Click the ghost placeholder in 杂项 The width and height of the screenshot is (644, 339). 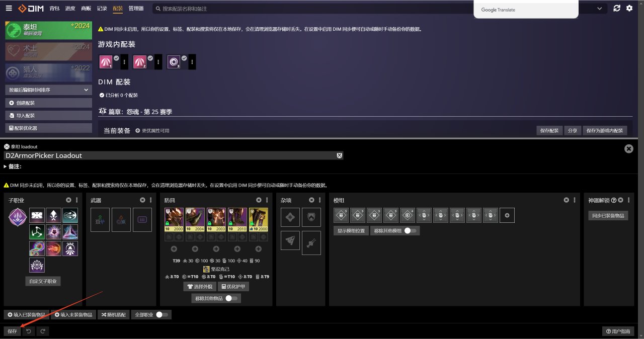[x=290, y=217]
